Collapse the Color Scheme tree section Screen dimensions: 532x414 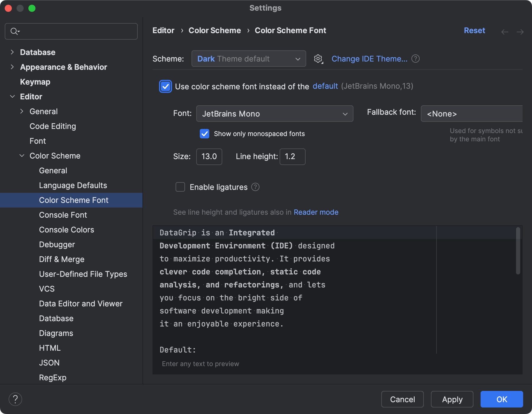click(22, 156)
